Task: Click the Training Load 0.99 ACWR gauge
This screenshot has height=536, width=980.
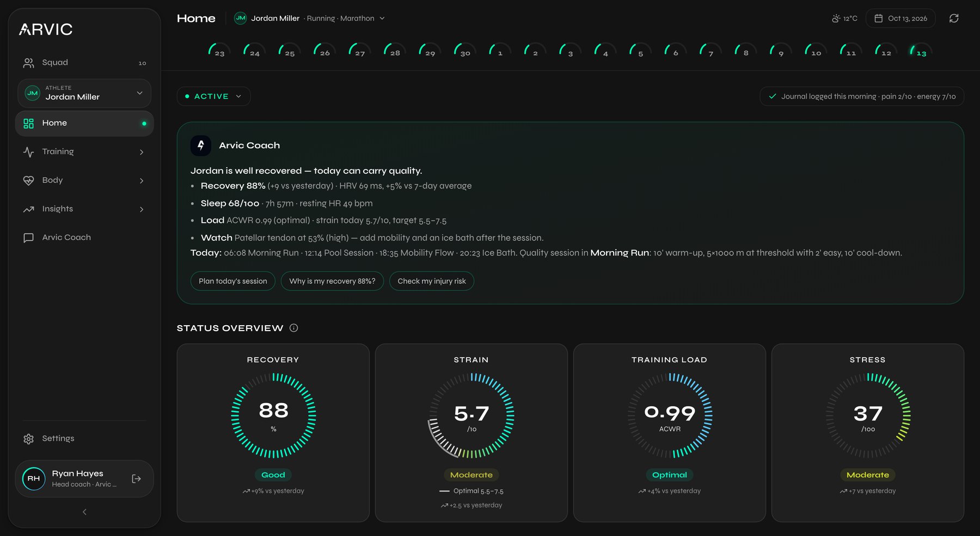Action: coord(670,416)
